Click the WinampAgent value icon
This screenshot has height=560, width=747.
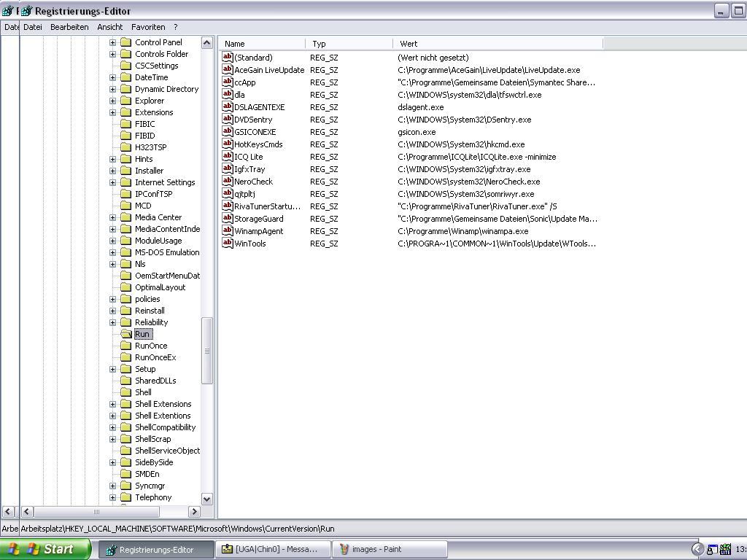(228, 230)
